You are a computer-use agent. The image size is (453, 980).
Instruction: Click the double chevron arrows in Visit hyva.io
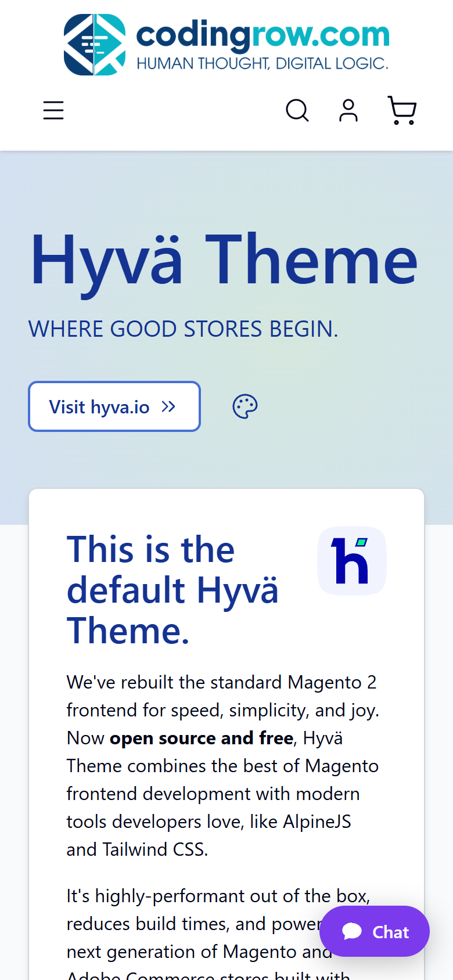tap(168, 406)
